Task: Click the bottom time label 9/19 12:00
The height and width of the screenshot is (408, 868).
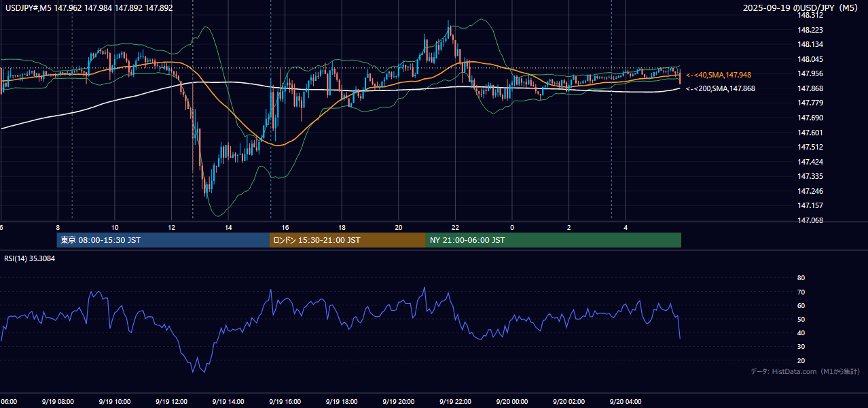Action: point(170,402)
